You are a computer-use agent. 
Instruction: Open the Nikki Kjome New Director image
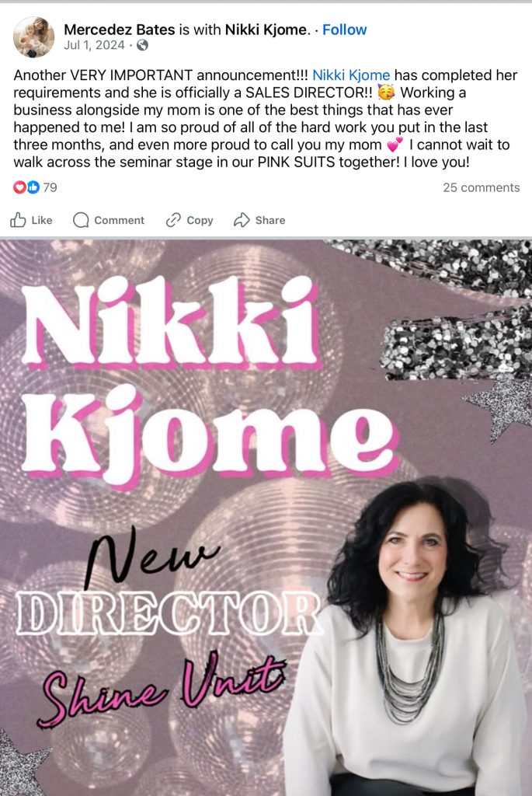pyautogui.click(x=266, y=517)
